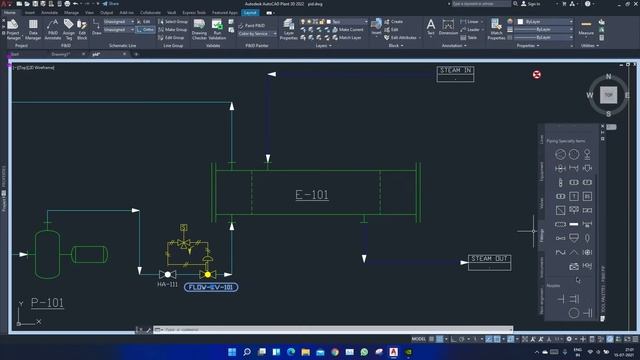Open the Featured Apps ribbon tab
Image resolution: width=640 pixels, height=360 pixels.
224,13
